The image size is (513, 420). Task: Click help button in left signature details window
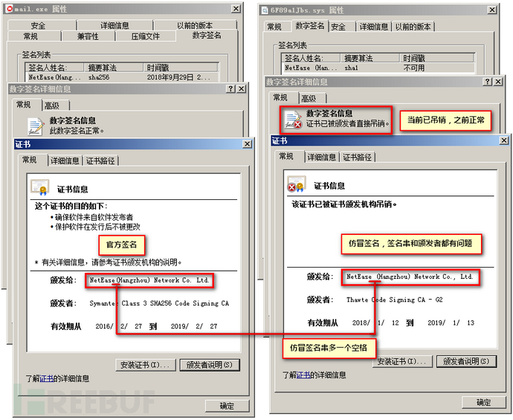tap(231, 88)
